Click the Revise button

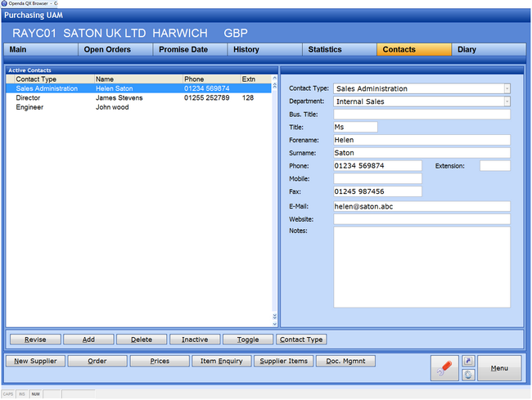[35, 339]
